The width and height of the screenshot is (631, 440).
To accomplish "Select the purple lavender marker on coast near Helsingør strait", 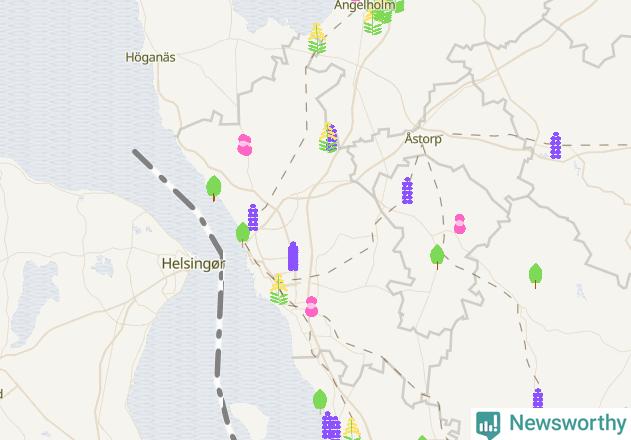I will [x=253, y=218].
